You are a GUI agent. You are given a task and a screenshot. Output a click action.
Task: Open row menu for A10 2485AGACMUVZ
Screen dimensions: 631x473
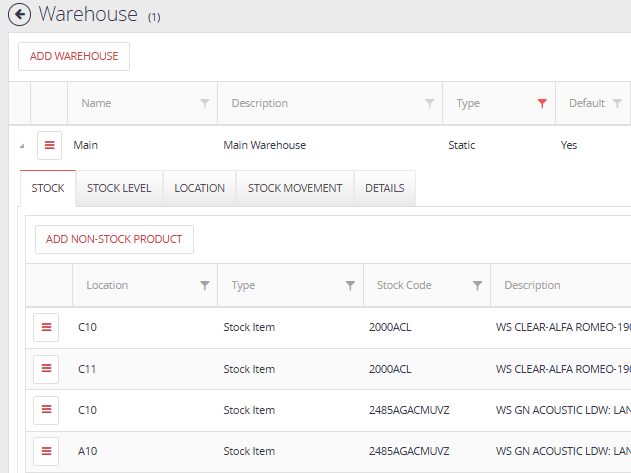pos(46,451)
